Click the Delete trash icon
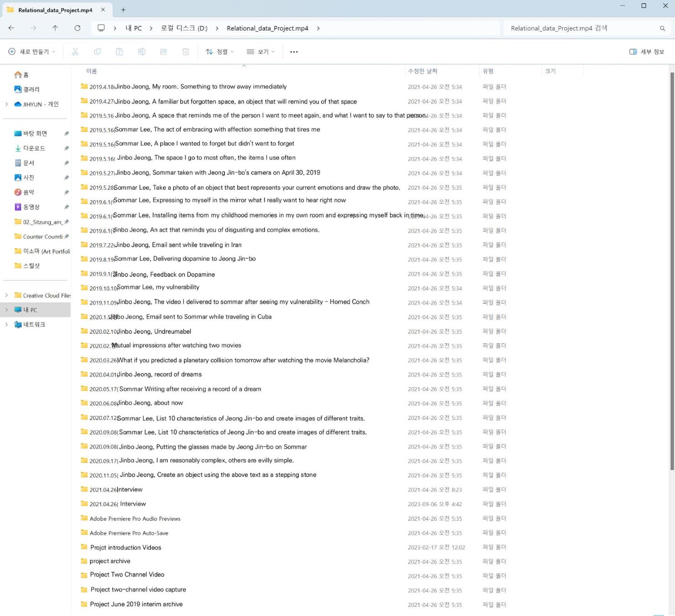This screenshot has width=675, height=616. point(186,52)
